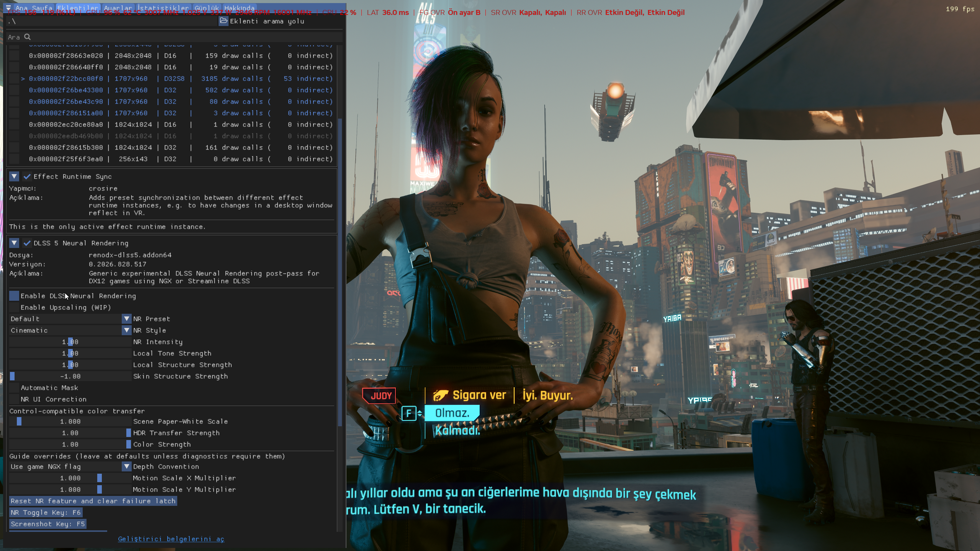The image size is (980, 551).
Task: Click the Sigara ver dialogue text
Action: (x=479, y=395)
